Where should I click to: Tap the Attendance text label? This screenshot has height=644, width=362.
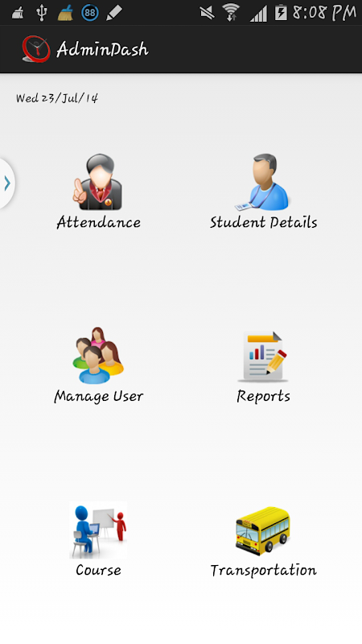[x=98, y=222]
